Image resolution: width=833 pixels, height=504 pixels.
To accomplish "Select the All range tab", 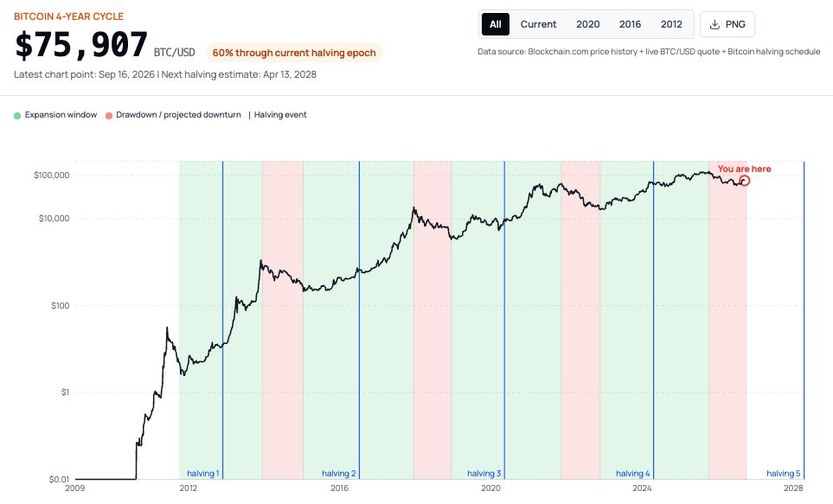I will coord(495,24).
